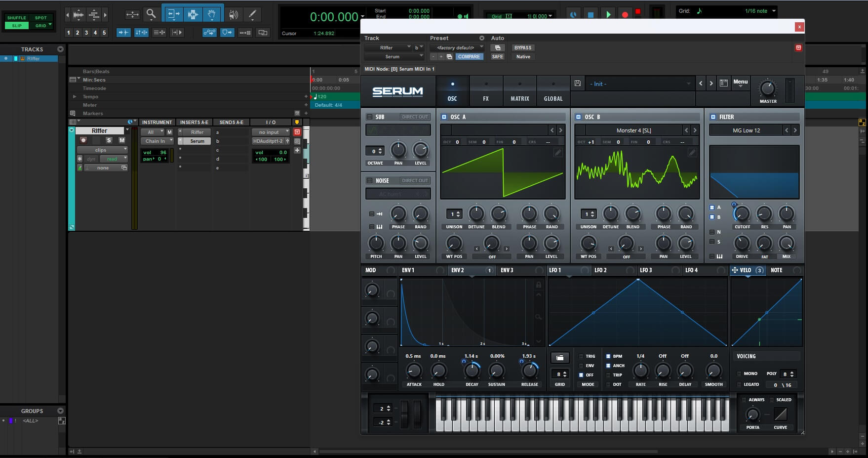Click the BYPASS button
Viewport: 868px width, 458px height.
click(x=523, y=48)
